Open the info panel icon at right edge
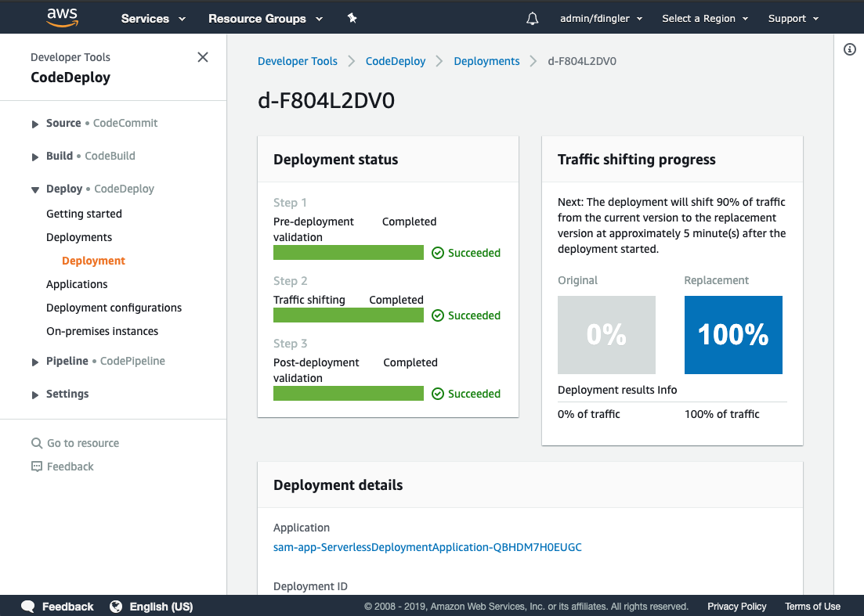This screenshot has height=616, width=864. click(850, 49)
